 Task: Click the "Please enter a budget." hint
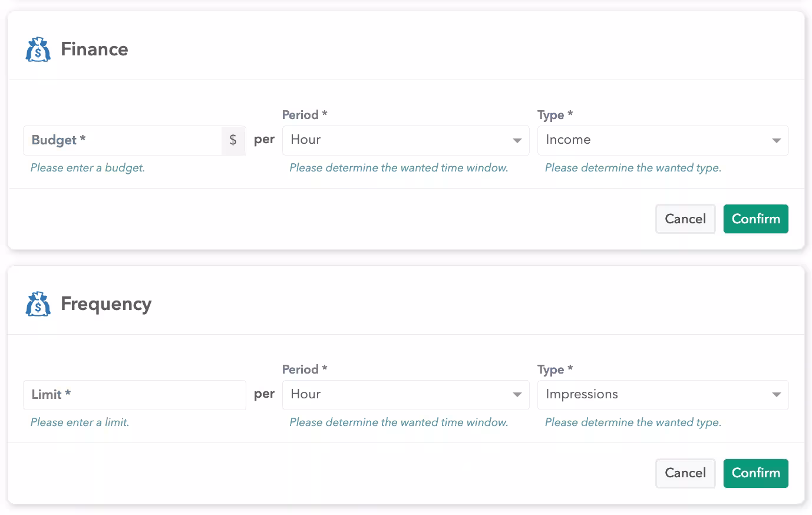(x=88, y=168)
